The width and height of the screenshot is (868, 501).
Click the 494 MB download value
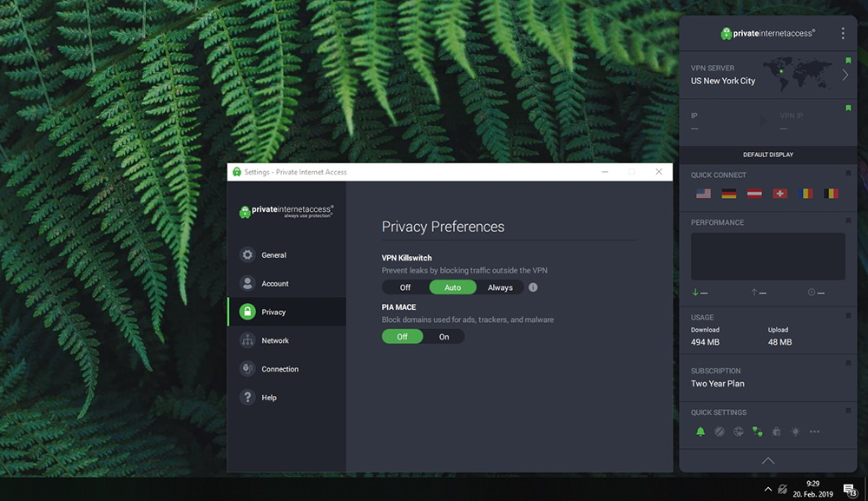point(705,342)
